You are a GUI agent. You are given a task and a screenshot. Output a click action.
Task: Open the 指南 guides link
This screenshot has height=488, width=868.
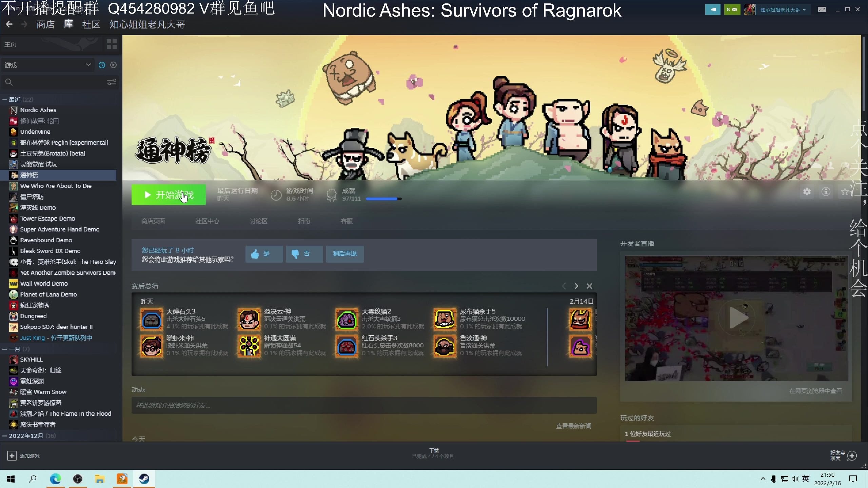pos(304,221)
